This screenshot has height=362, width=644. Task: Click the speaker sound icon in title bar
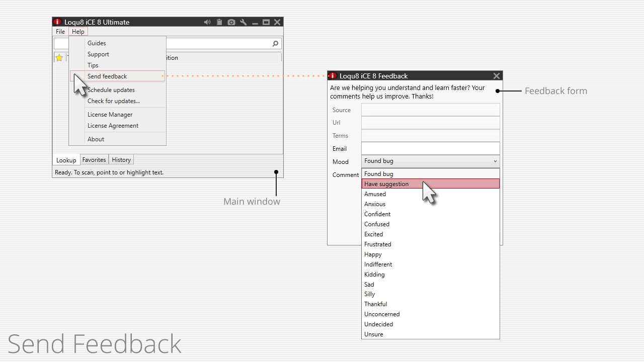pyautogui.click(x=207, y=22)
